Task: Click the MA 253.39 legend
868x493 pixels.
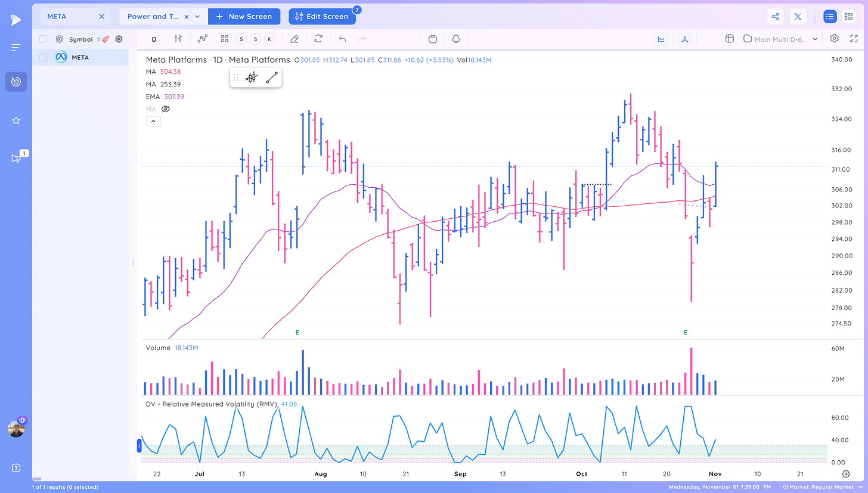Action: pos(163,84)
